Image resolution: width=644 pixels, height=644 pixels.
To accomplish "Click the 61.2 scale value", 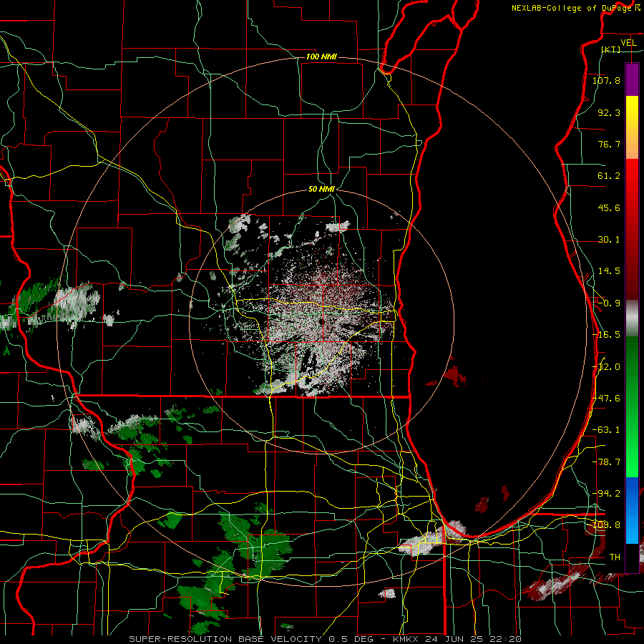I will click(x=609, y=176).
